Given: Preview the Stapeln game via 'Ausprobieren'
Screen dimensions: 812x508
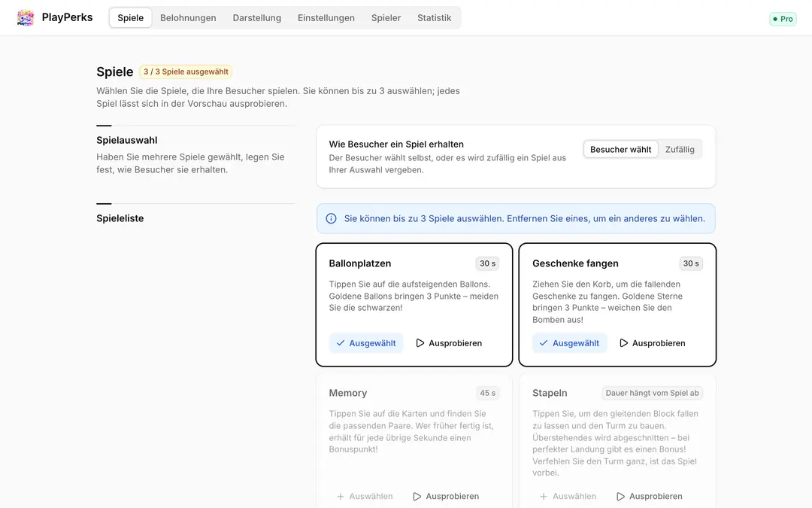Looking at the screenshot, I should click(x=650, y=497).
